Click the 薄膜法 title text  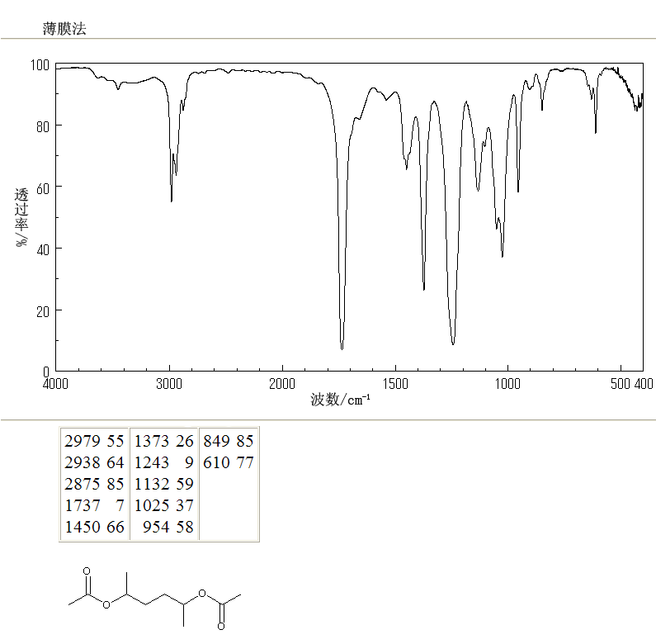(64, 29)
